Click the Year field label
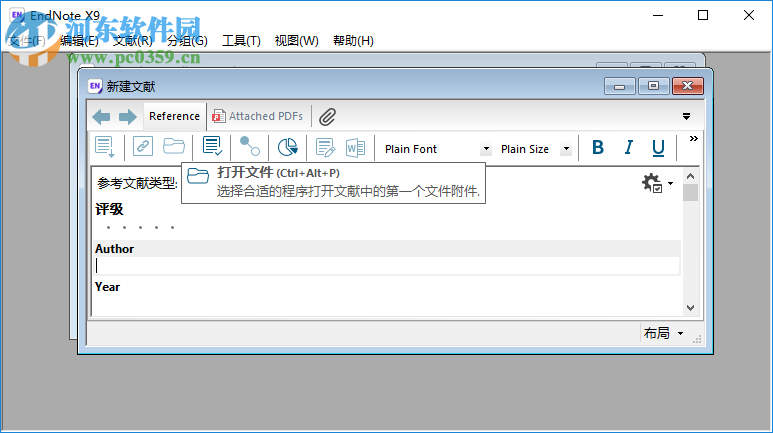 pos(107,287)
